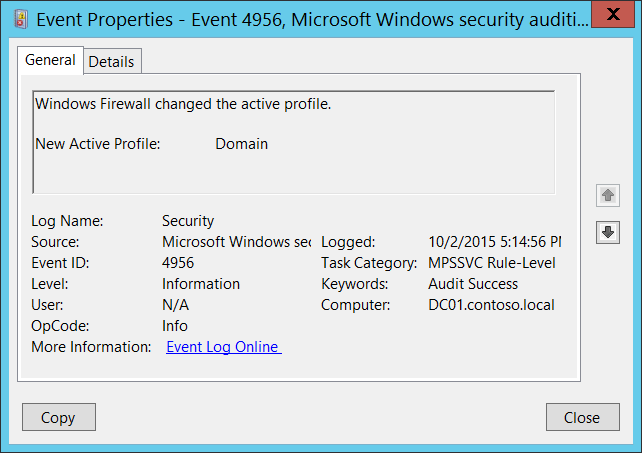Click the Task Category value MPSSVC Rule-Level
Viewport: 642px width, 453px height.
(x=491, y=262)
